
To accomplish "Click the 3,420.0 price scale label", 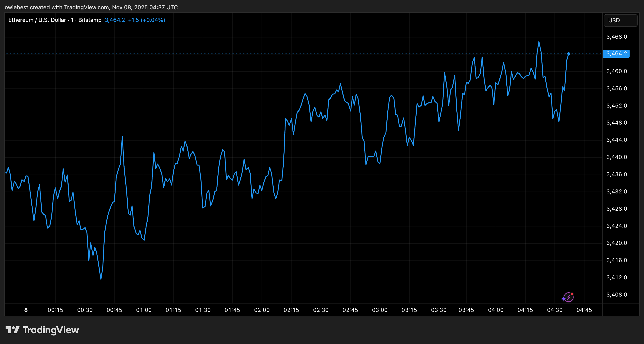I will coord(617,243).
